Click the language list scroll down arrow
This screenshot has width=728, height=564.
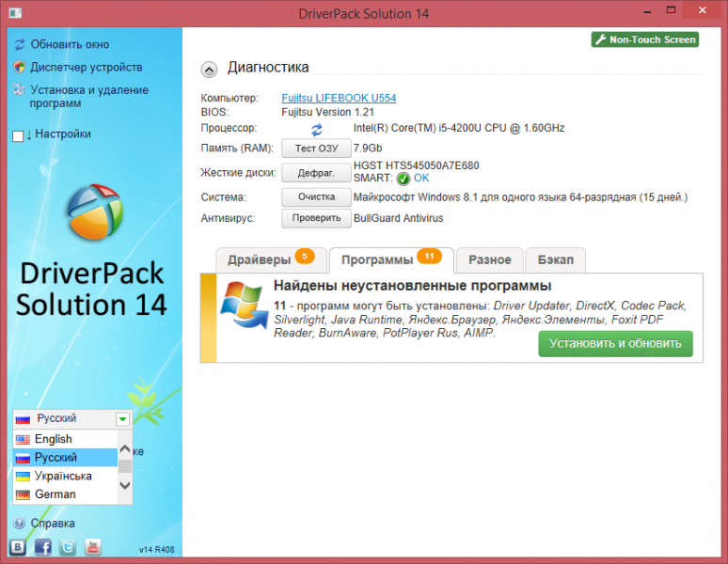point(125,485)
